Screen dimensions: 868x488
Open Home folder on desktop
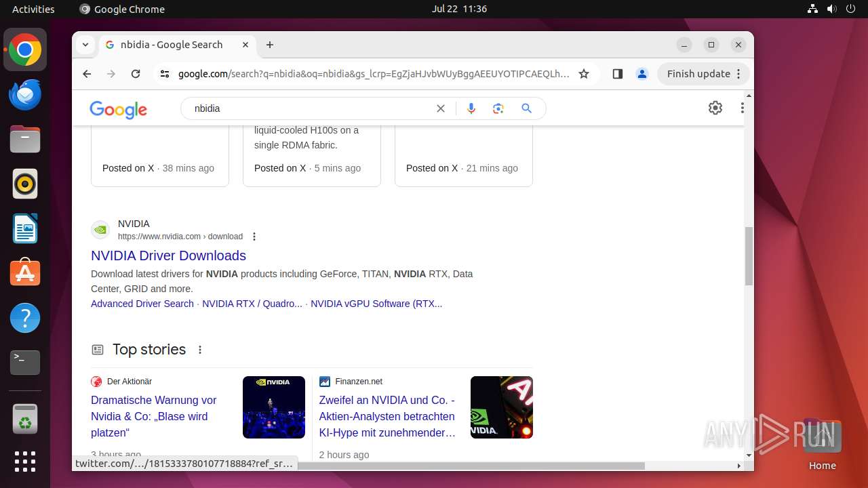822,445
